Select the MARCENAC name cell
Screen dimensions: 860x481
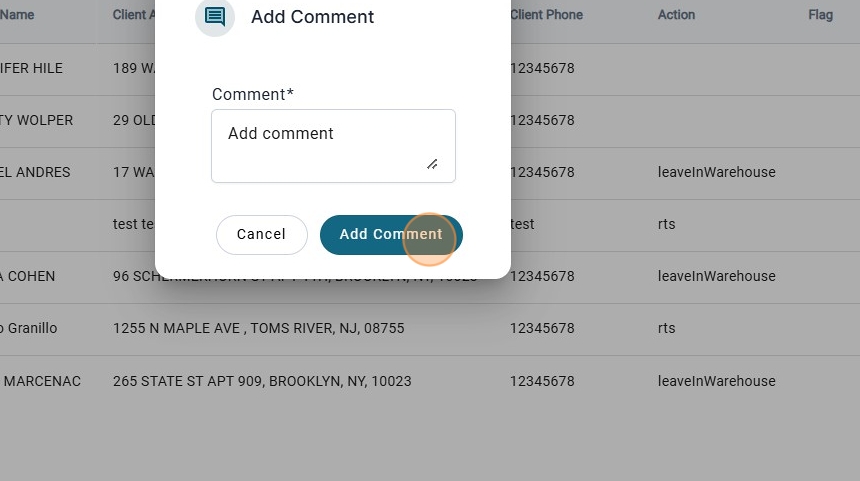point(41,382)
